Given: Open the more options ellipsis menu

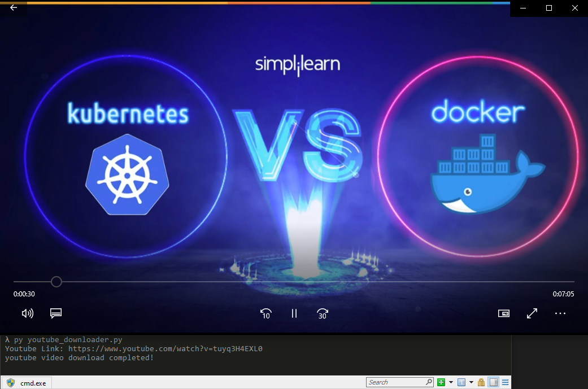Looking at the screenshot, I should point(560,313).
